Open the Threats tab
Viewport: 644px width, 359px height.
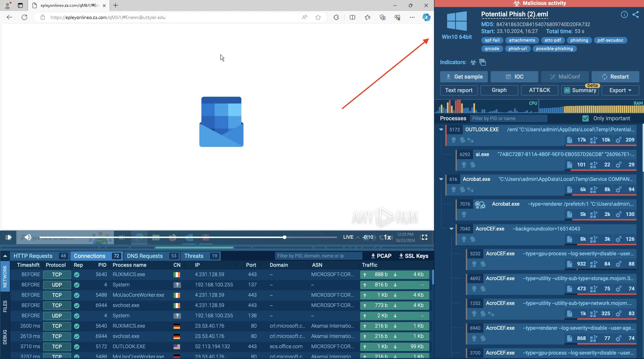(201, 256)
